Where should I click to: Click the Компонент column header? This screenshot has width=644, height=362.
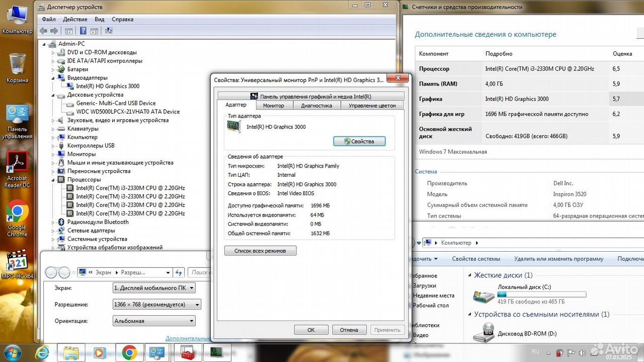coord(434,53)
